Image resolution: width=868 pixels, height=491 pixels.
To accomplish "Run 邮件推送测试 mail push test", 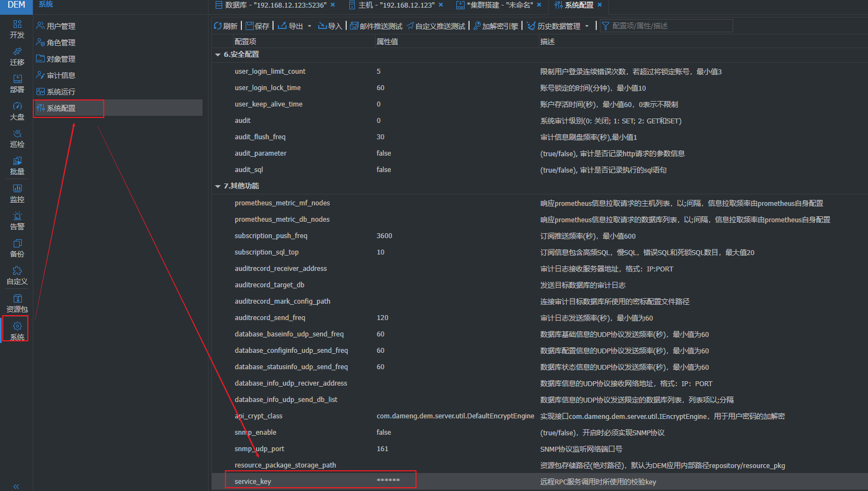I will tap(376, 26).
